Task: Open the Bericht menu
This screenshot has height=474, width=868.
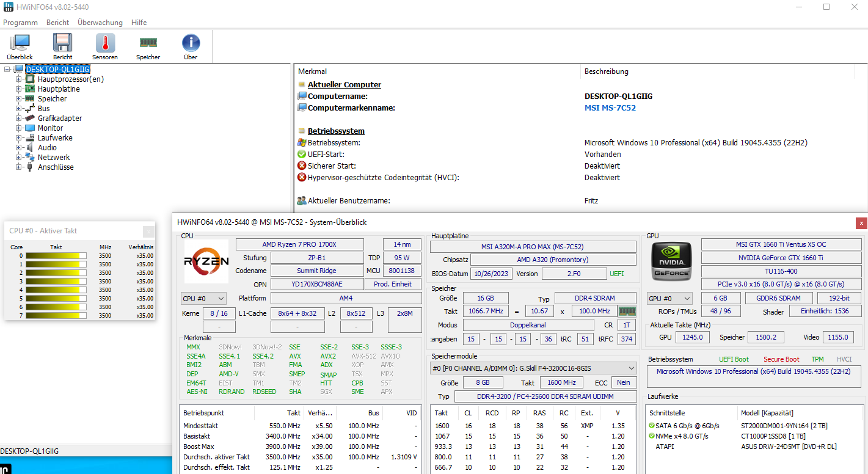Action: pos(58,23)
